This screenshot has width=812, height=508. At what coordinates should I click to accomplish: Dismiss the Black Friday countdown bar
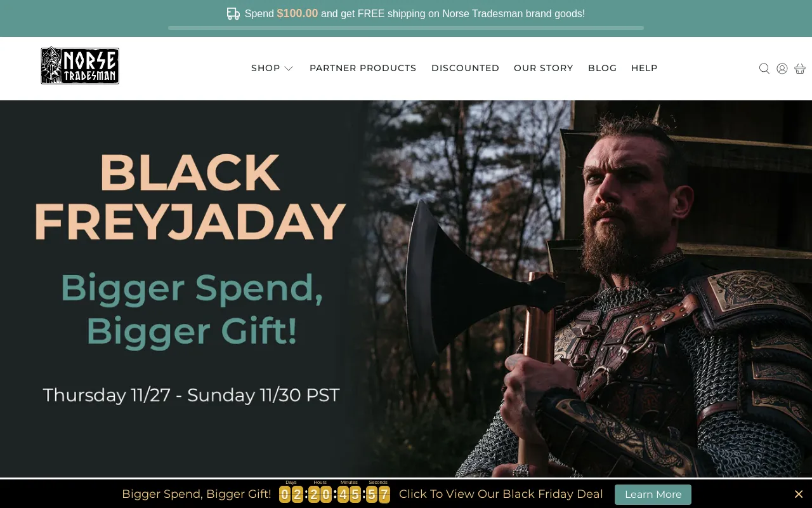coord(799,494)
